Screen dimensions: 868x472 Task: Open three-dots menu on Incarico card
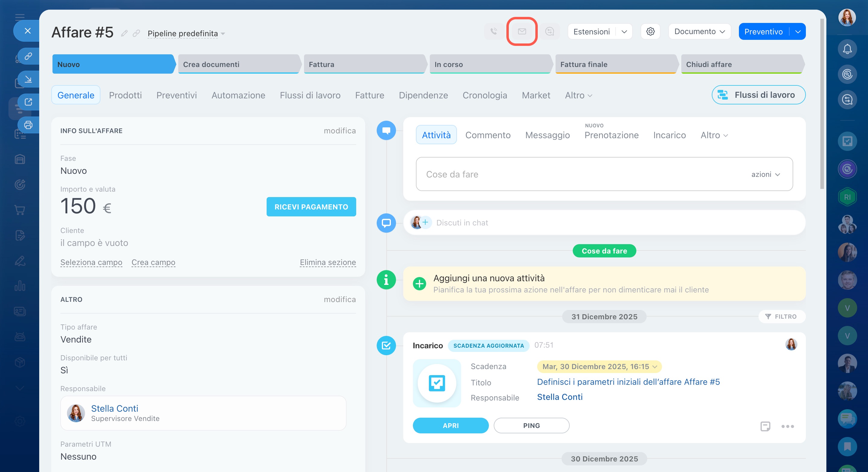(787, 426)
